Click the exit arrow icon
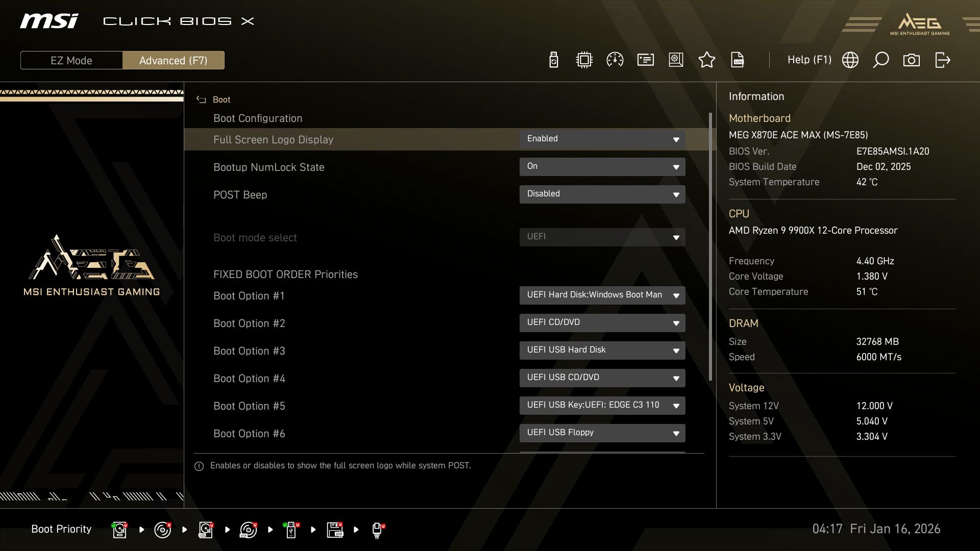Screen dimensions: 980x551 click(942, 60)
